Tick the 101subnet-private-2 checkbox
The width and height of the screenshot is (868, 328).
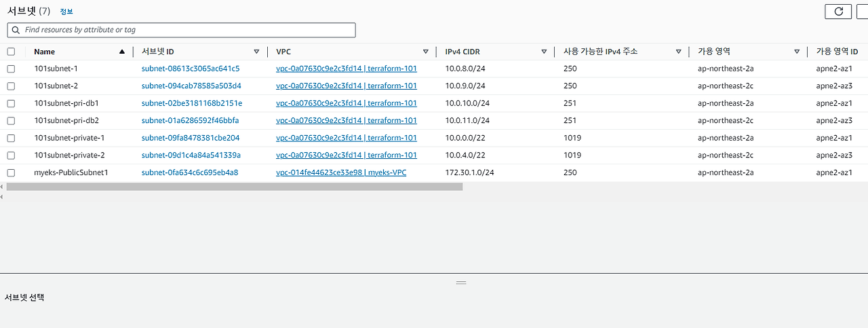(11, 156)
